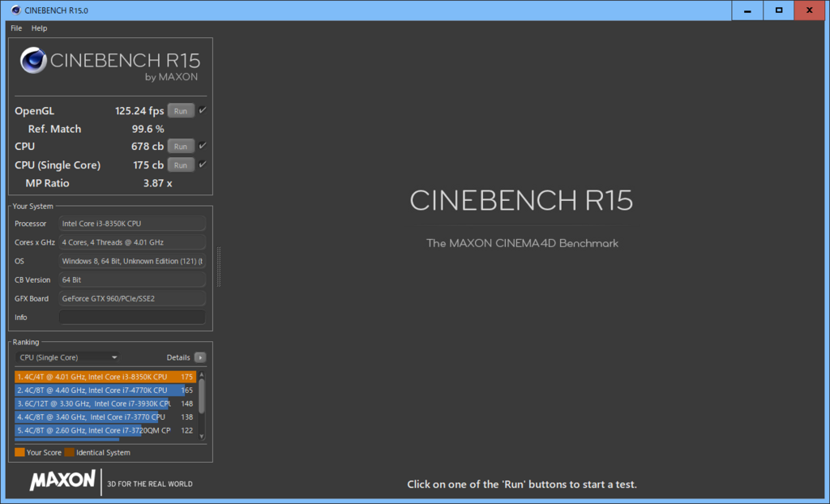830x504 pixels.
Task: Click the GFX Board field GeForce GTX 960
Action: point(132,298)
